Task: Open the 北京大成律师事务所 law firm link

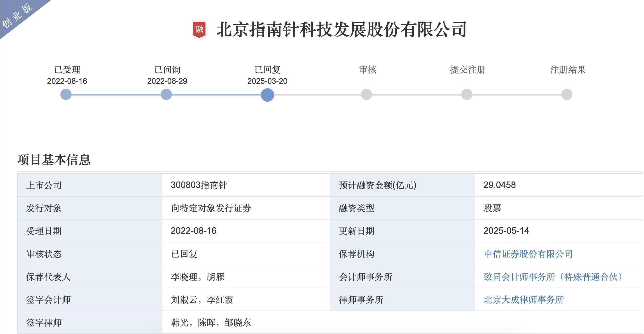Action: click(524, 300)
